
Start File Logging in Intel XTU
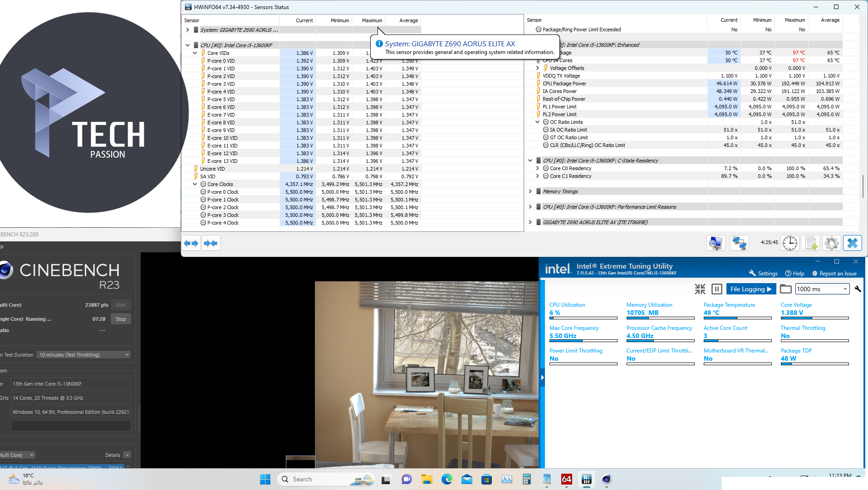coord(751,289)
